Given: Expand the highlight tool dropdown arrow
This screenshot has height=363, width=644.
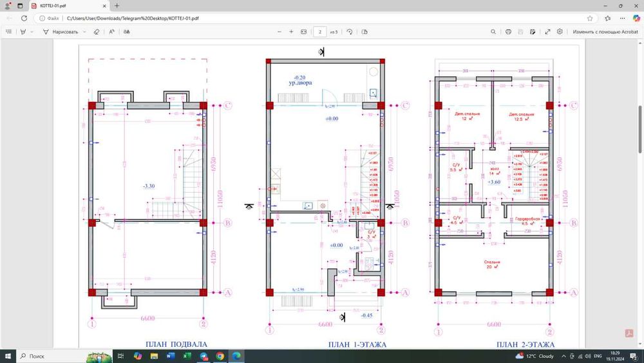Looking at the screenshot, I should tap(32, 32).
